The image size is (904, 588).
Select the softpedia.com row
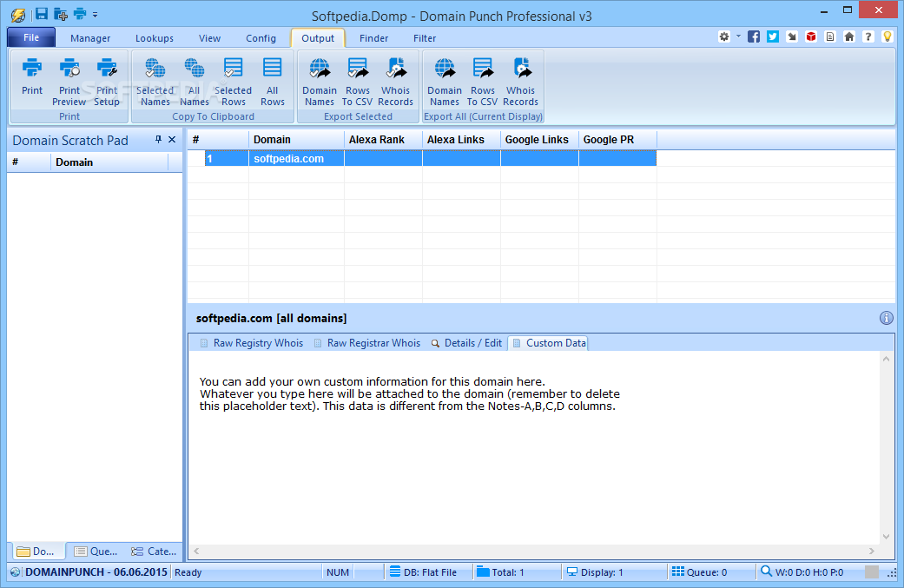(x=430, y=159)
